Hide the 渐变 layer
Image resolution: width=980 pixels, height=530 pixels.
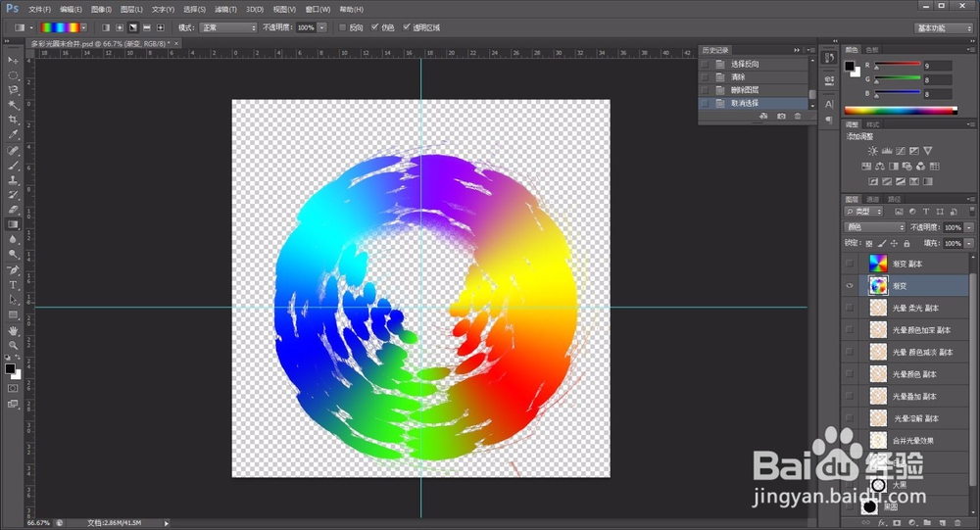click(x=850, y=286)
